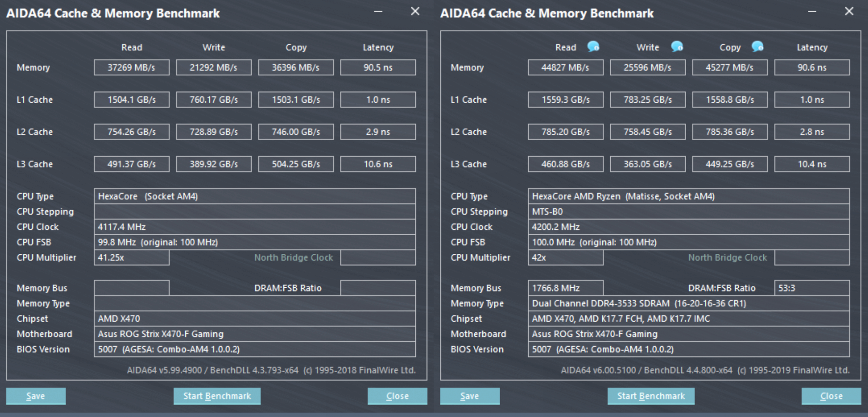Click the AMD X470 chipset field in left window
Viewport: 868px width, 417px height.
coord(255,319)
